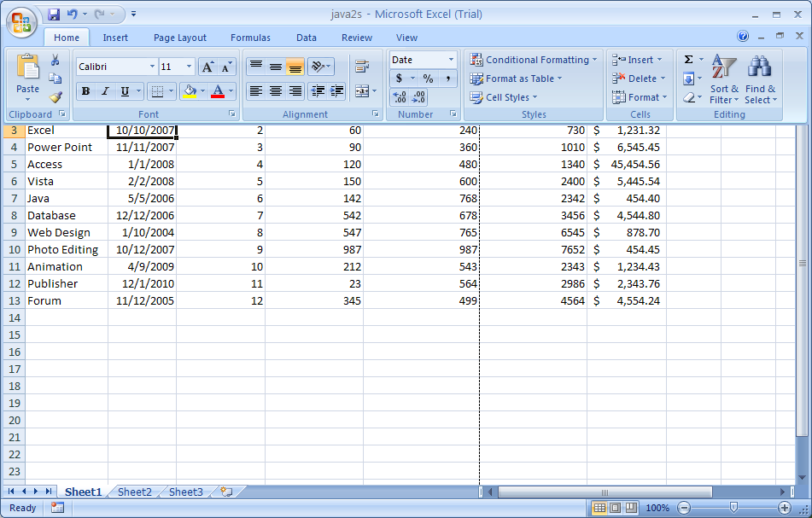The image size is (812, 518).
Task: Decrease font size with Shrink Font
Action: [226, 67]
